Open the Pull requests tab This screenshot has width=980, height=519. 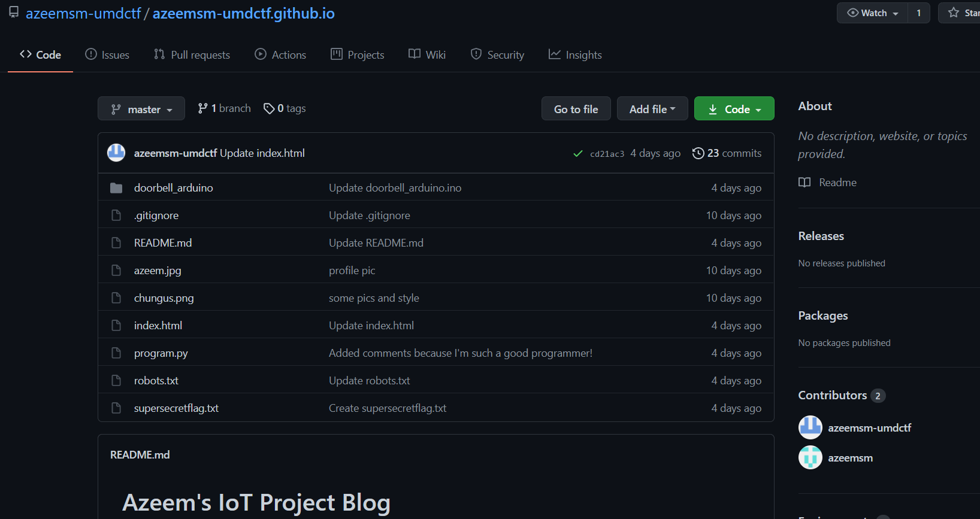(x=192, y=54)
